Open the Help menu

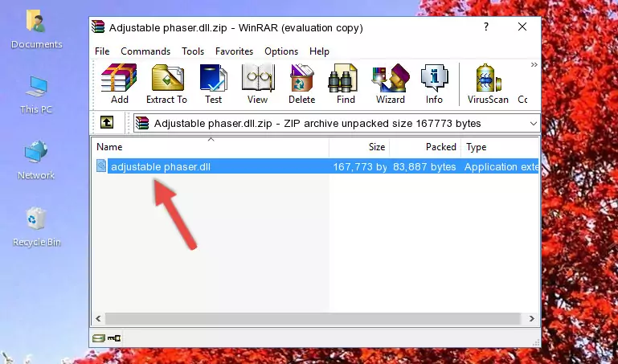pyautogui.click(x=319, y=51)
